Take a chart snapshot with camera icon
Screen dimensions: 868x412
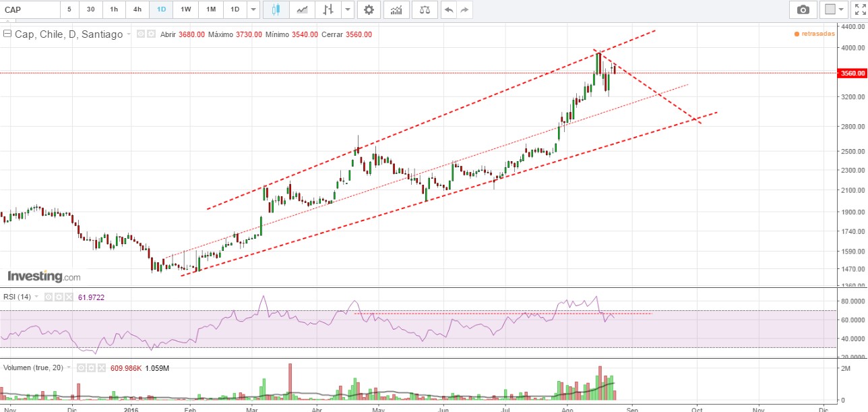pos(803,9)
